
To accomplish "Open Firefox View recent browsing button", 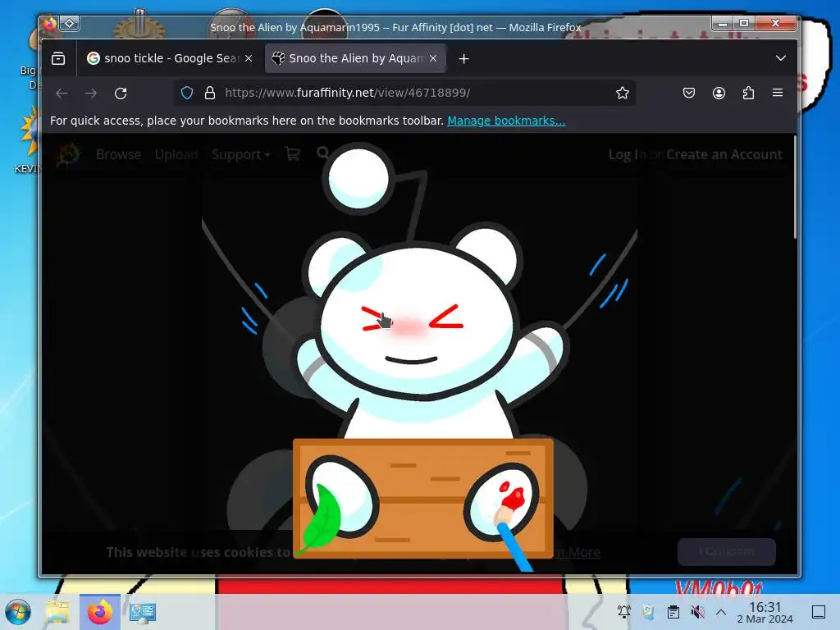I will click(58, 58).
